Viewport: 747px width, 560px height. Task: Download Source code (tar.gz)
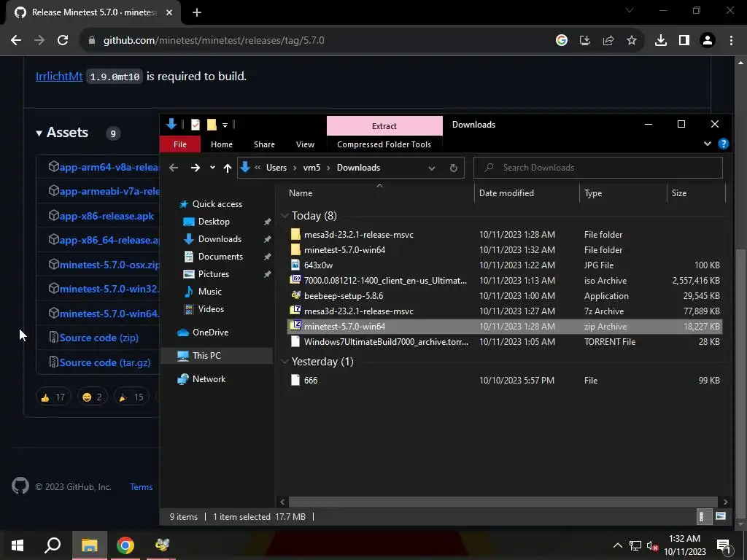[105, 362]
